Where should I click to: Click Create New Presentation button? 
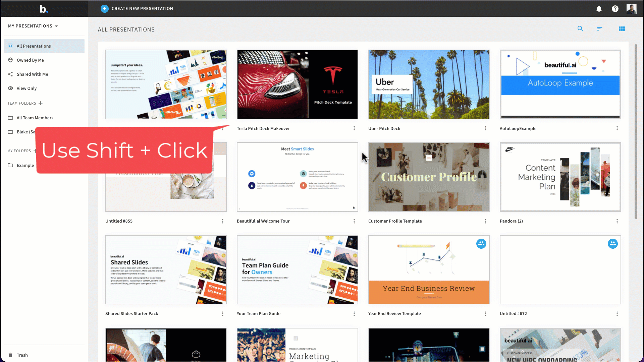pos(137,9)
